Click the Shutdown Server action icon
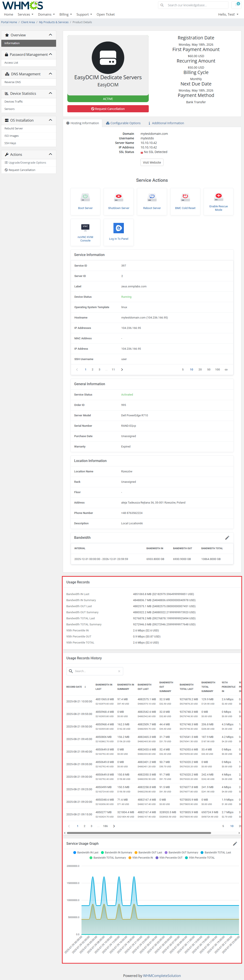 point(119,197)
